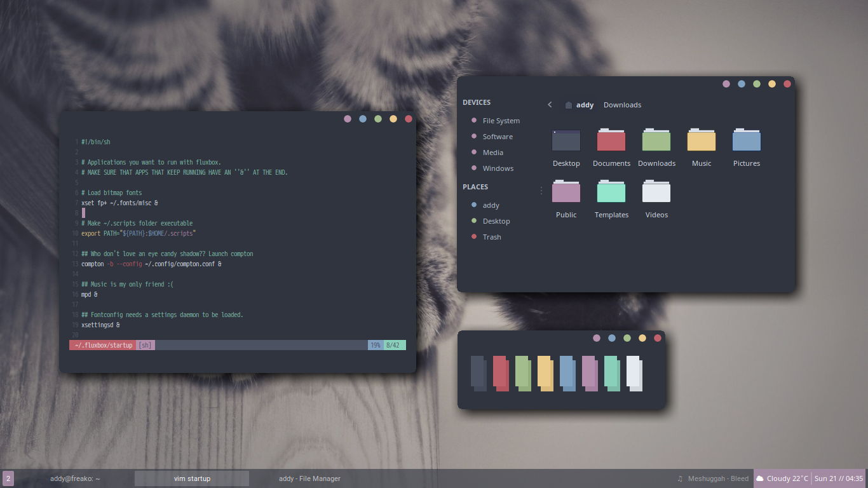Open the Videos folder icon
This screenshot has height=488, width=868.
tap(656, 191)
